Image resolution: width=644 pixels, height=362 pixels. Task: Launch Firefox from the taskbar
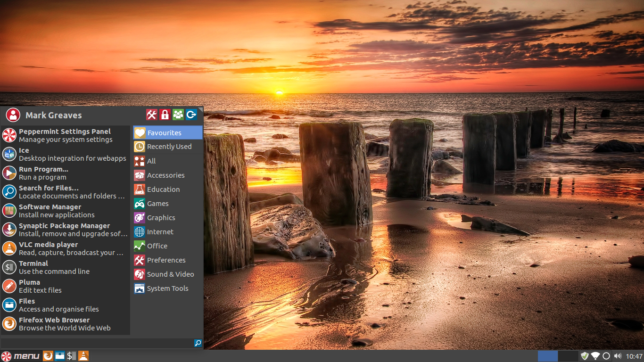[x=48, y=356]
